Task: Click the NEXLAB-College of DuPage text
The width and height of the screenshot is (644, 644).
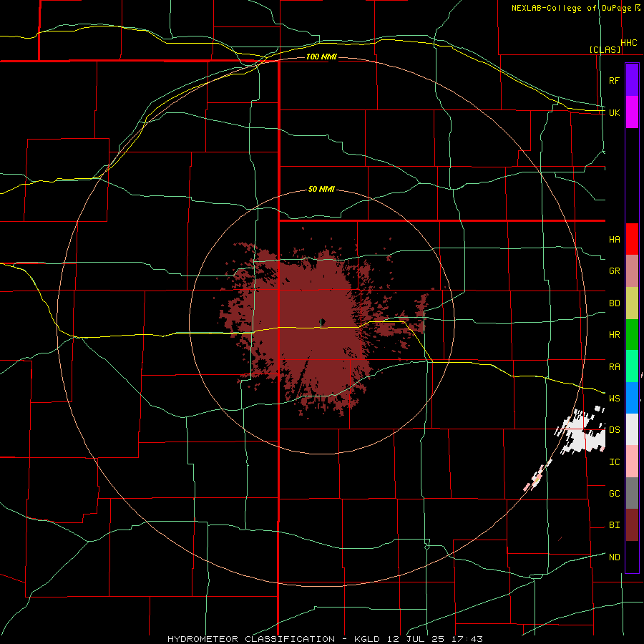Action: point(571,8)
